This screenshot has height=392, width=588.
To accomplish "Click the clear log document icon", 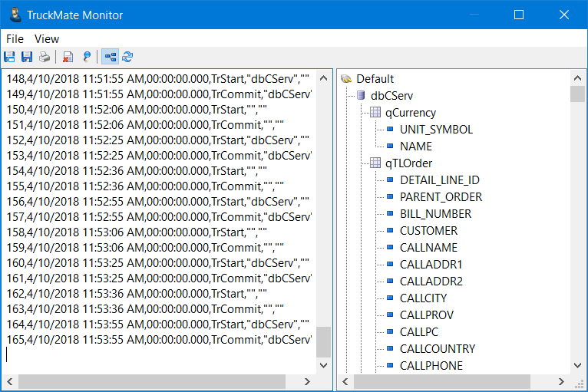I will [x=68, y=57].
